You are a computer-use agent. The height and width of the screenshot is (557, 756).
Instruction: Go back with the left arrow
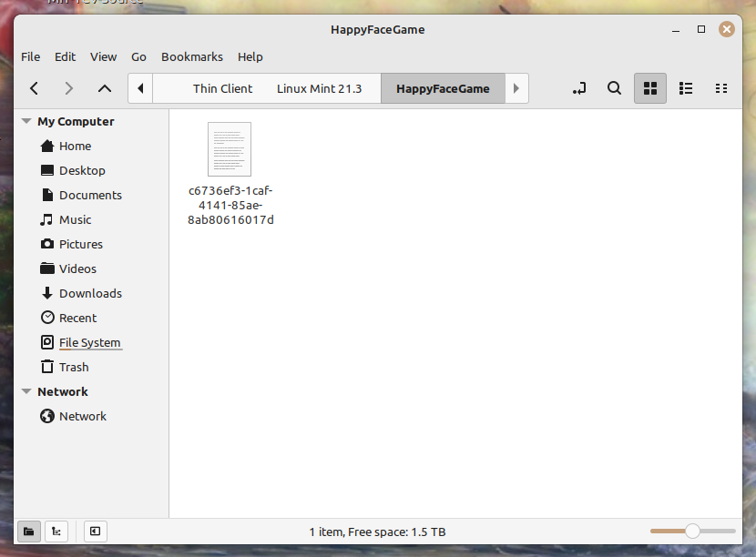[x=34, y=88]
